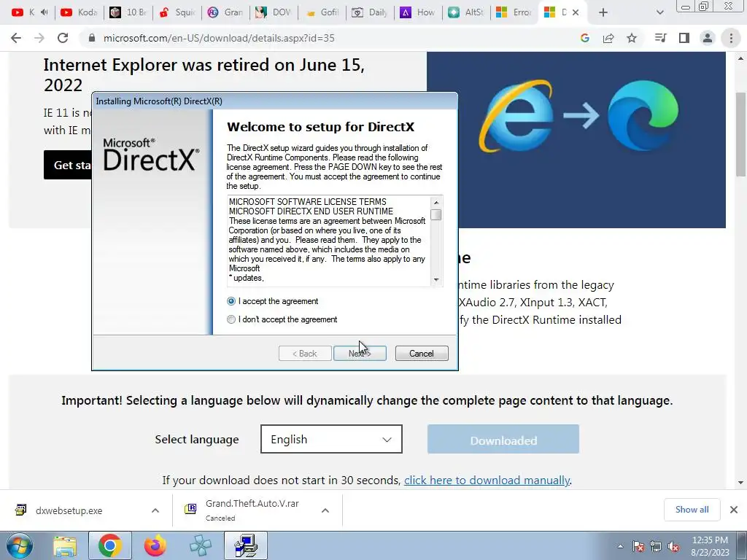Click the Google icon in address bar

coord(585,38)
